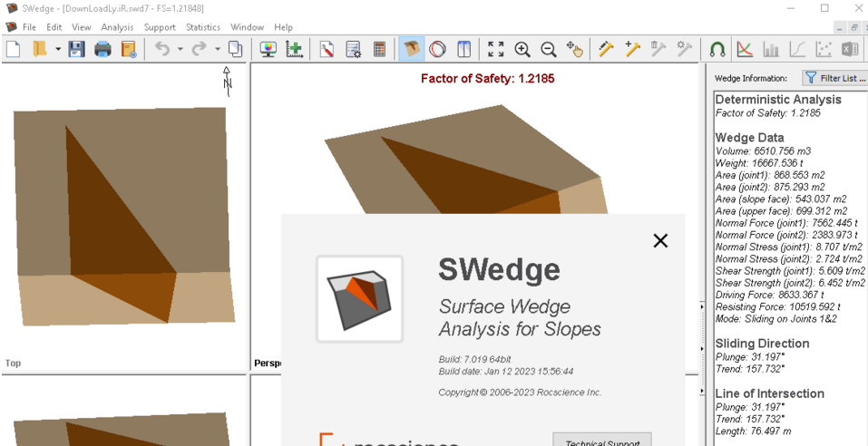Viewport: 868px width, 446px height.
Task: Click the Filter List button
Action: [834, 78]
